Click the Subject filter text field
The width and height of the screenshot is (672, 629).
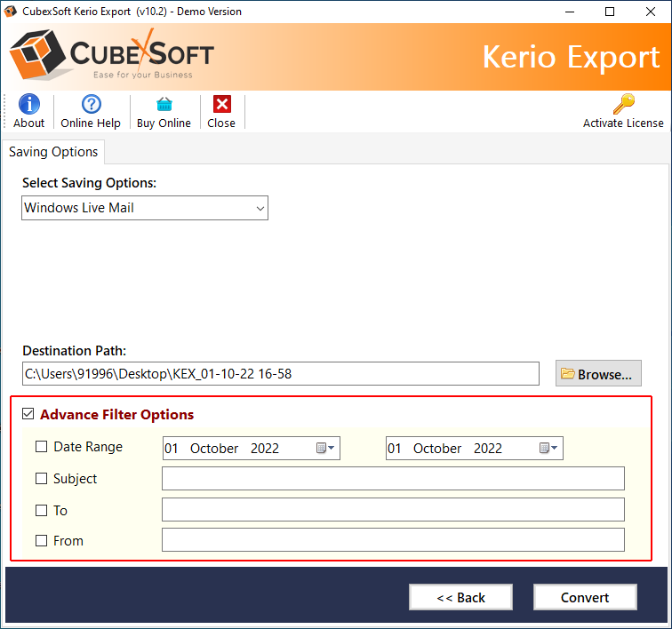point(393,479)
